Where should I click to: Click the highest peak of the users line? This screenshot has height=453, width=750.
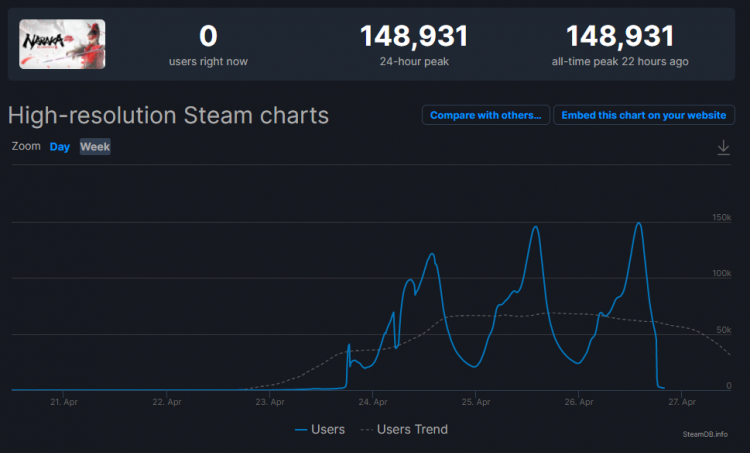(x=638, y=223)
